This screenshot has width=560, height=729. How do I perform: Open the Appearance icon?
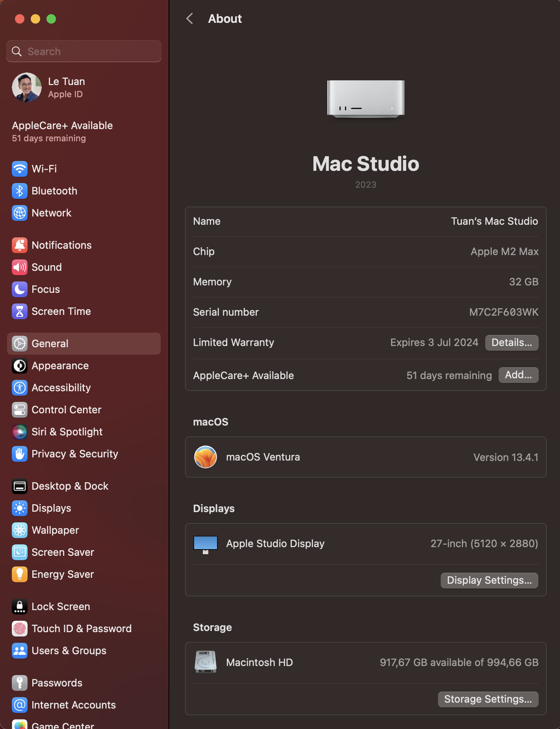(20, 366)
